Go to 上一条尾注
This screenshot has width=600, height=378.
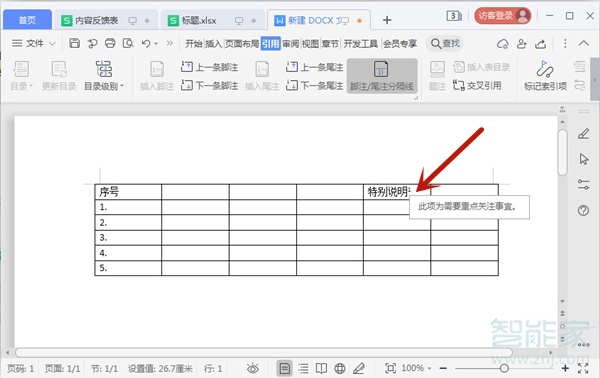pos(314,67)
